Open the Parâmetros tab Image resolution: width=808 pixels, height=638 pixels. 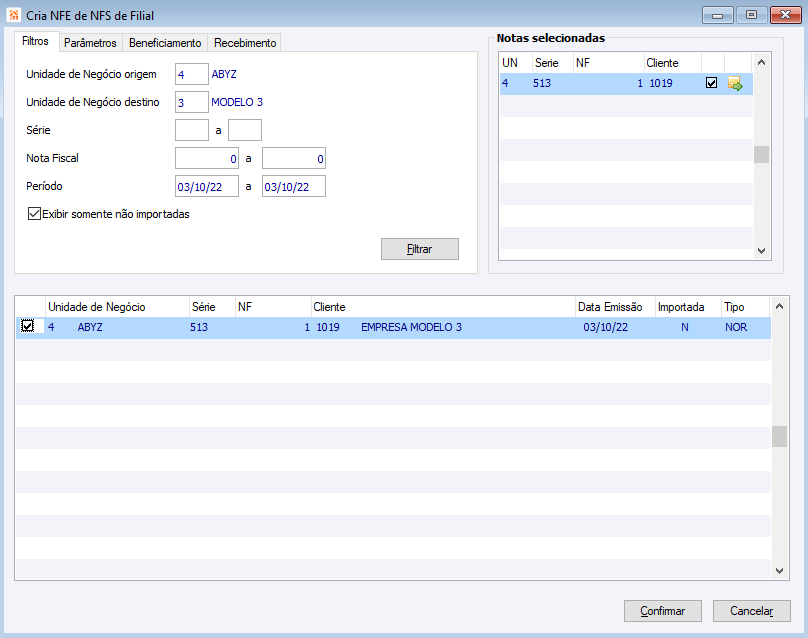pyautogui.click(x=90, y=43)
